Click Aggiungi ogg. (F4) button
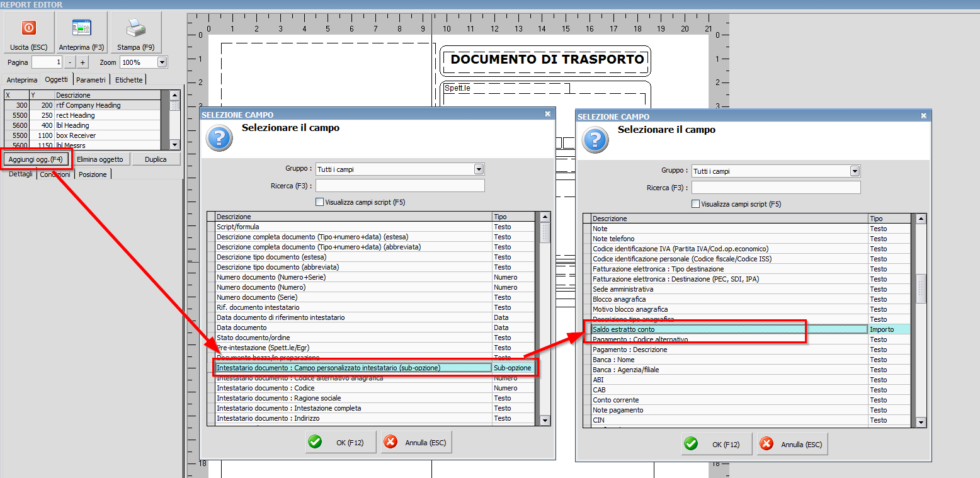Viewport: 980px width, 478px height. pyautogui.click(x=36, y=159)
